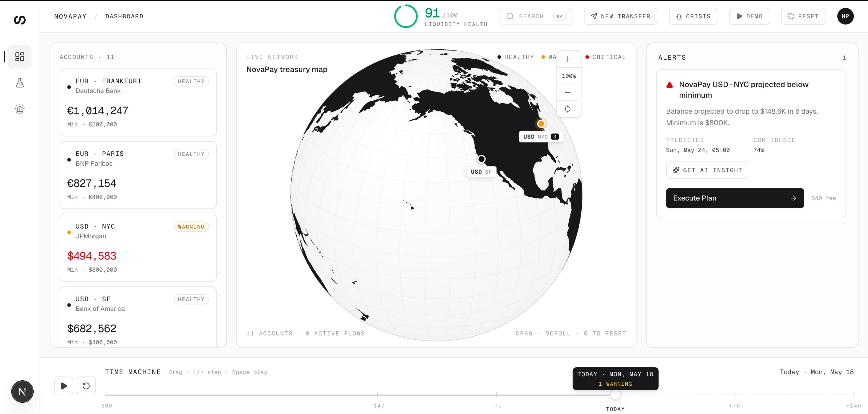Click the red alert triangle icon
Screen dimensions: 868x414
[x=670, y=85]
